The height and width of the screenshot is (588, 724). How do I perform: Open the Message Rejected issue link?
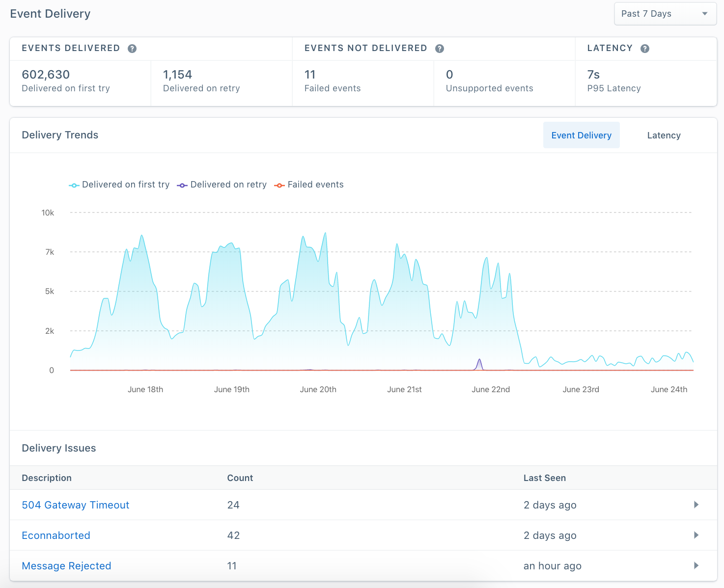tap(66, 565)
